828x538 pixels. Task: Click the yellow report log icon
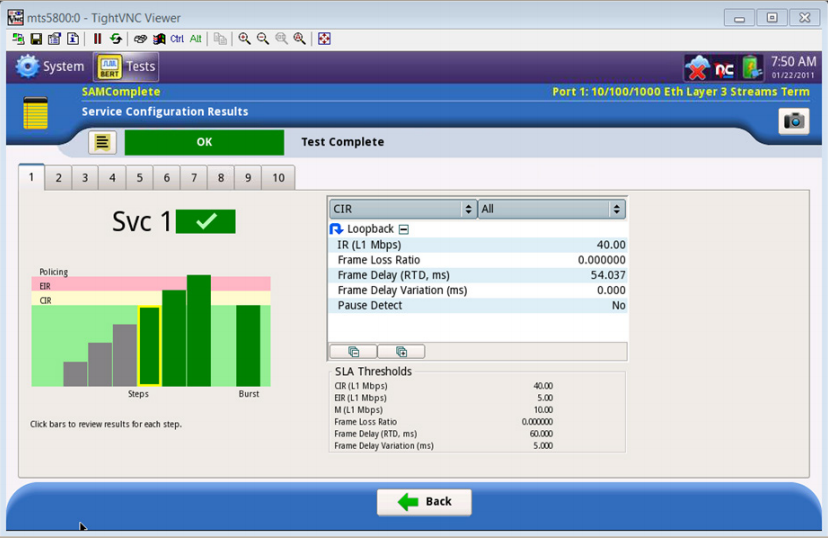(102, 142)
